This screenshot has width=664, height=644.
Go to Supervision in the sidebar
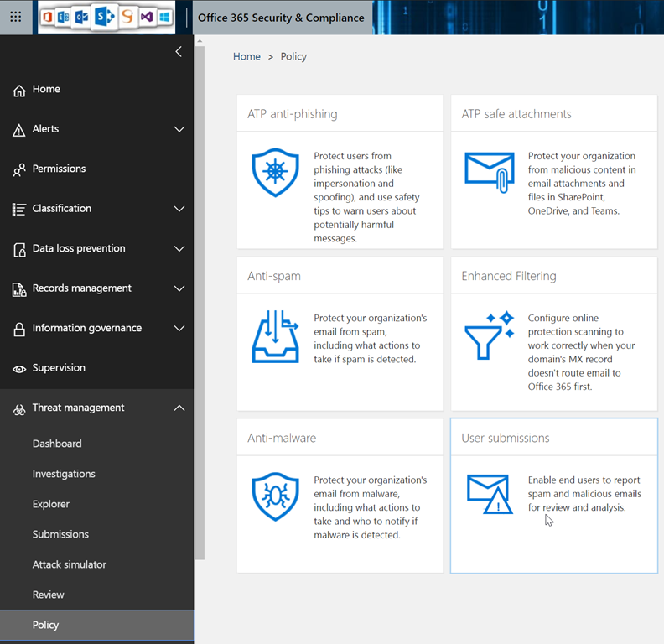point(59,368)
